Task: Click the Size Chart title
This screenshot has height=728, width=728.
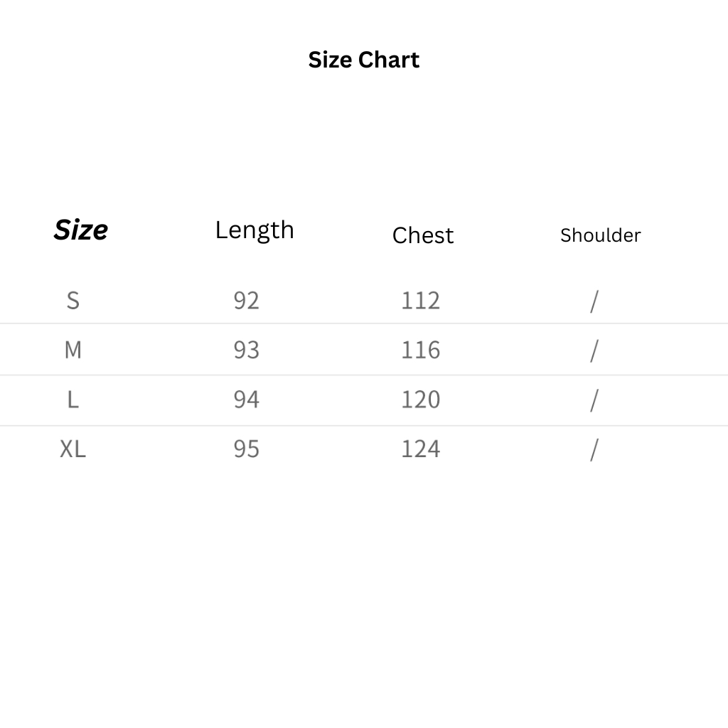Action: point(363,60)
